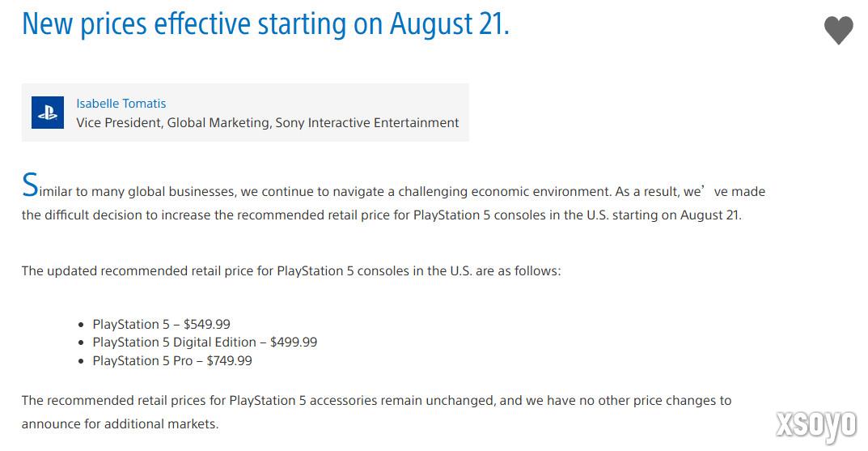This screenshot has height=451, width=868.
Task: Open Isabelle Tomatis author profile link
Action: point(121,104)
